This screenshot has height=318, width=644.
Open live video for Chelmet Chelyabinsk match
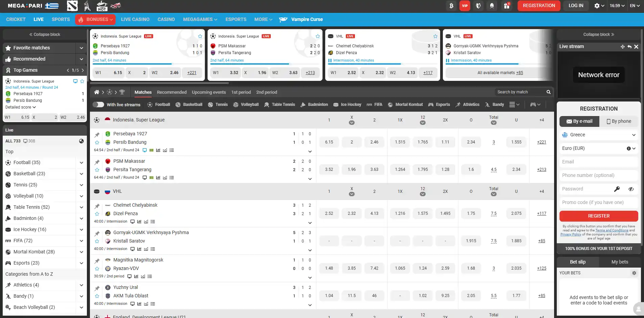pyautogui.click(x=133, y=222)
